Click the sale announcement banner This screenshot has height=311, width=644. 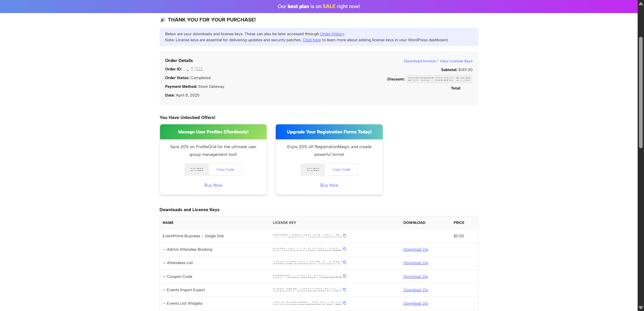pos(318,6)
